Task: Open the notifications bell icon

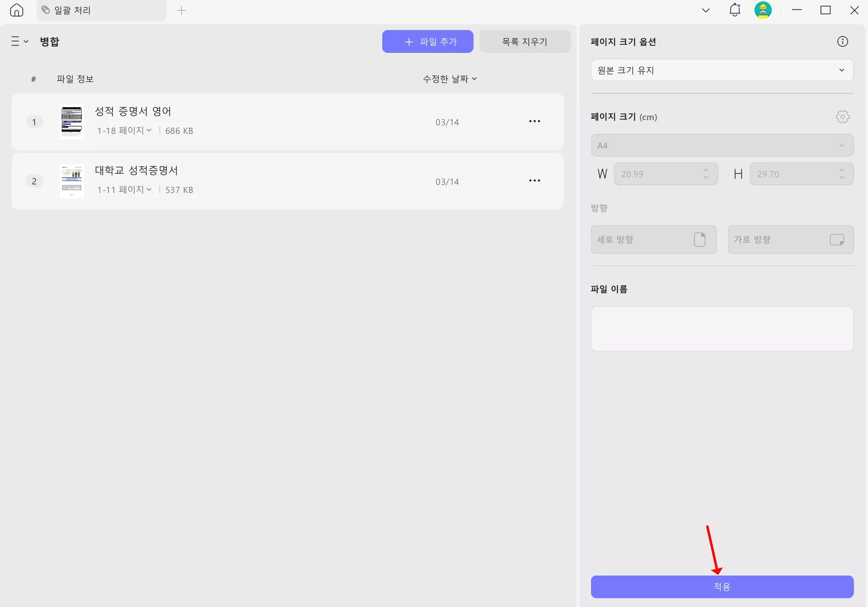Action: [734, 10]
